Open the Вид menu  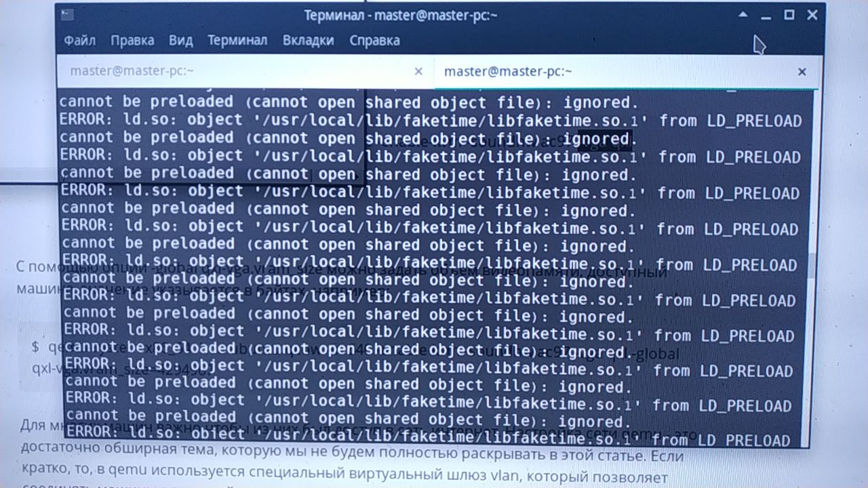pos(181,41)
